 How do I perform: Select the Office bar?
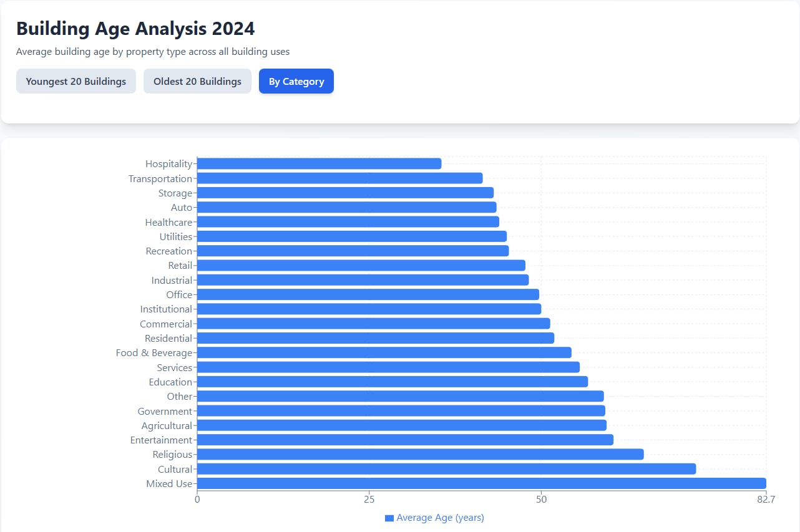(x=368, y=294)
